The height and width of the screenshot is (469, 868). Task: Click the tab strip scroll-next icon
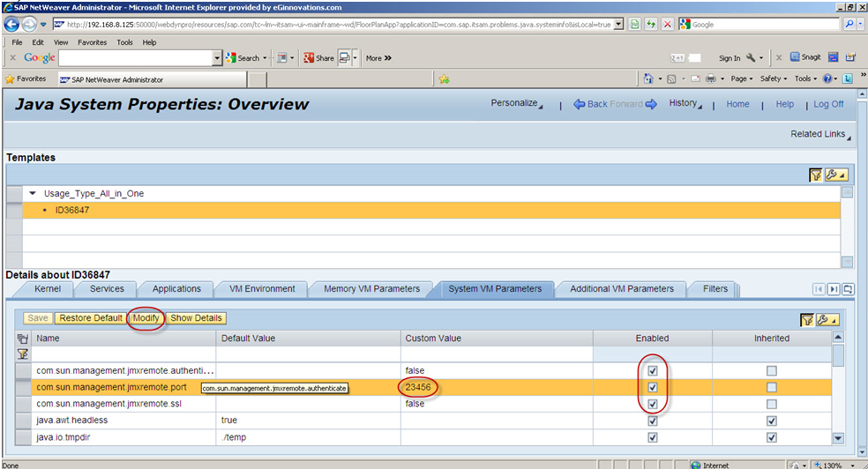tap(833, 288)
